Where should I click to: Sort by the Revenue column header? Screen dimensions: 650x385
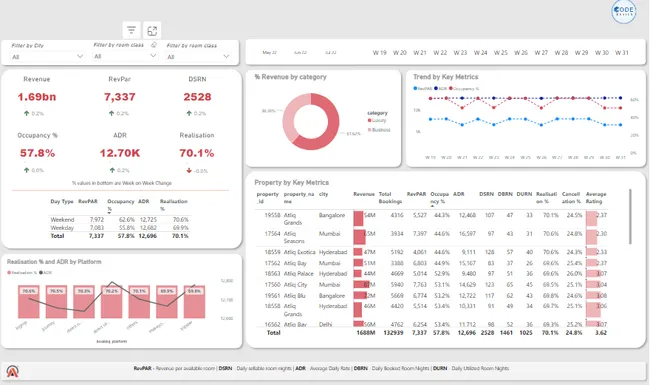[364, 194]
